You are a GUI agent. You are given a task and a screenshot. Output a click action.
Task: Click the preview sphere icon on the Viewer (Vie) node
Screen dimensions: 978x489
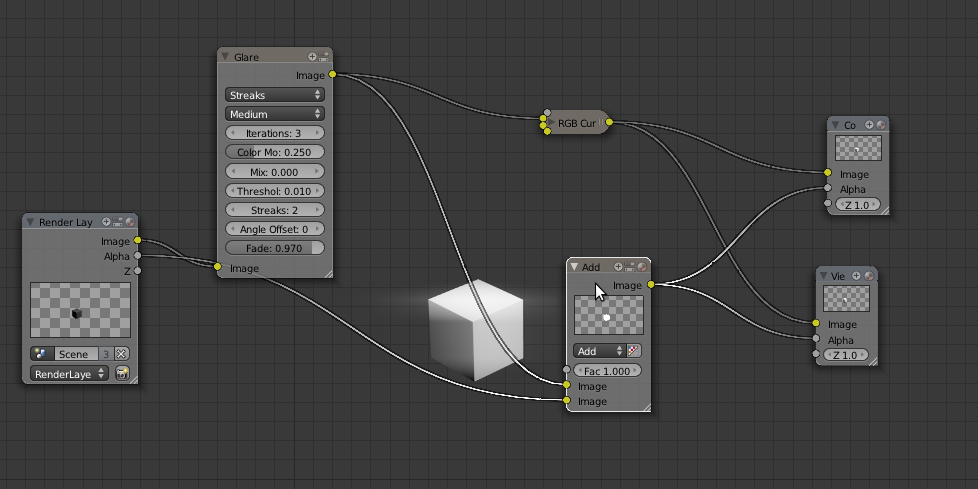(869, 275)
